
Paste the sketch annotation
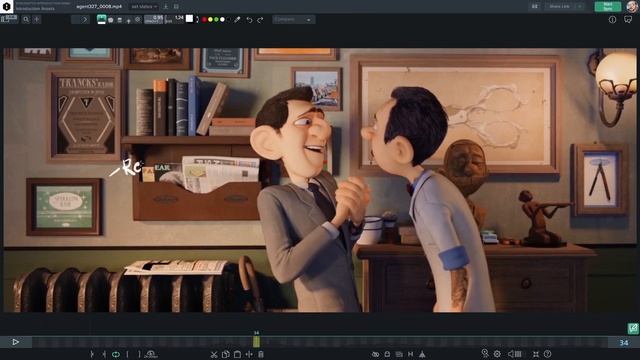coord(237,354)
